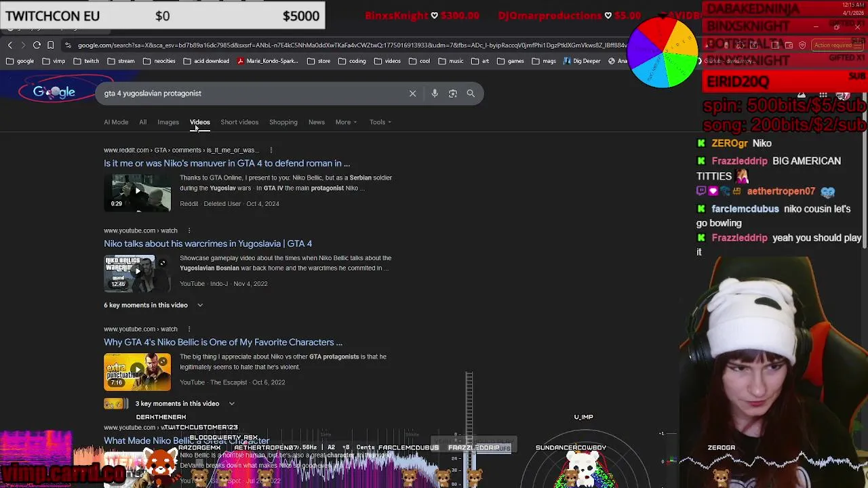Screen dimensions: 868x488
Task: Clear the search box with the X icon
Action: [412, 94]
